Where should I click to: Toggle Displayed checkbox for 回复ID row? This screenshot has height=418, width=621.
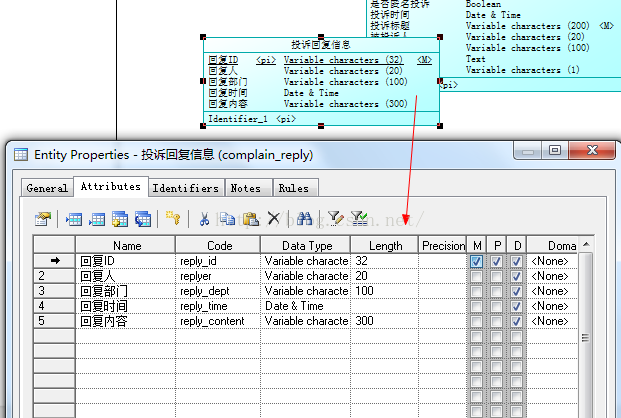tap(516, 261)
